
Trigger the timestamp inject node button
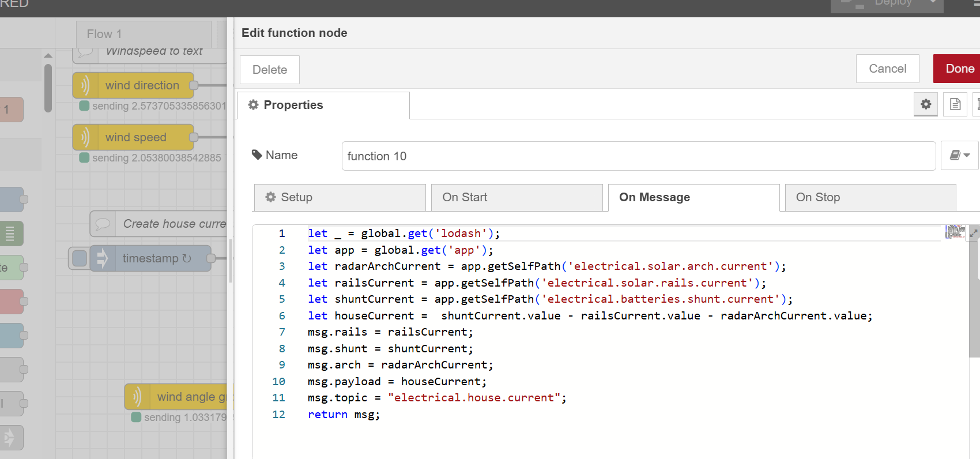click(80, 258)
